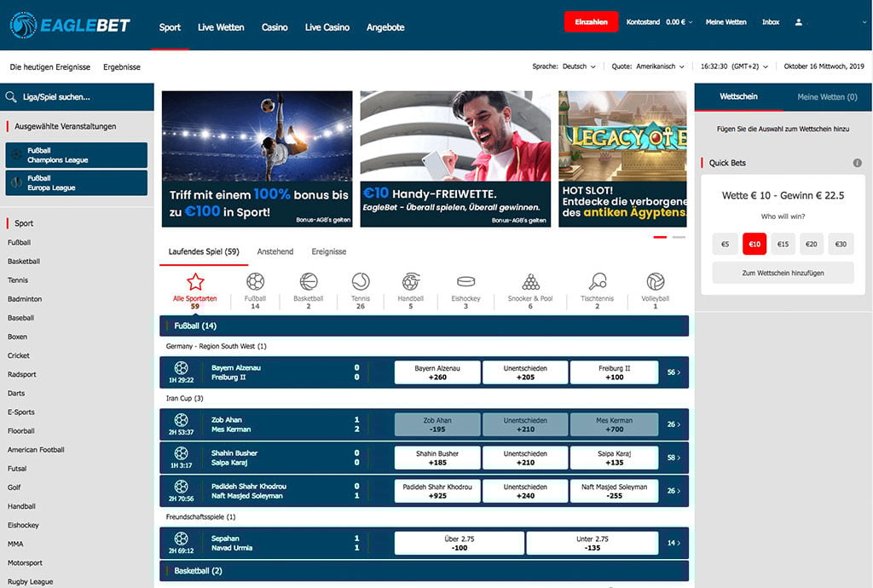
Task: Toggle Shahin Busher +185 odds selection
Action: click(437, 458)
